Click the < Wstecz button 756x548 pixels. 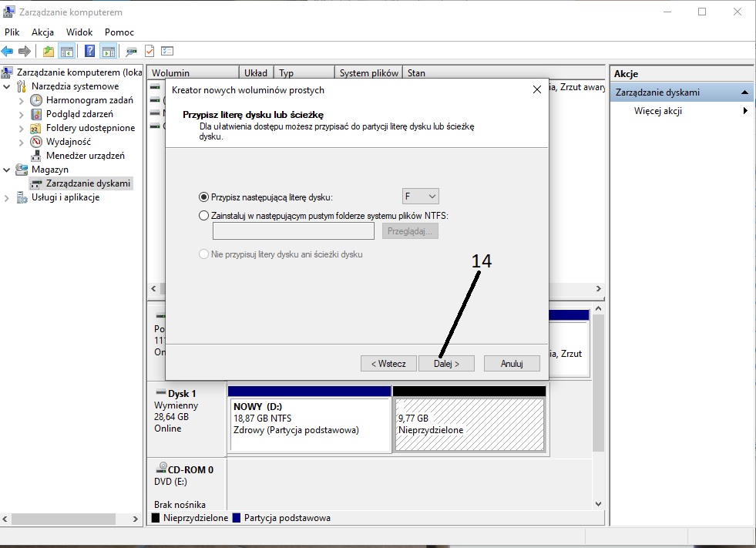pos(388,364)
